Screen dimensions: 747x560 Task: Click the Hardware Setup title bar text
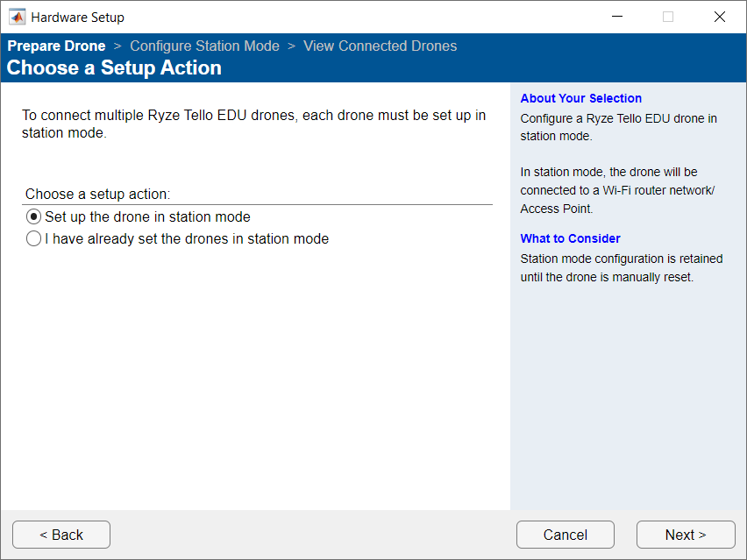[x=77, y=16]
